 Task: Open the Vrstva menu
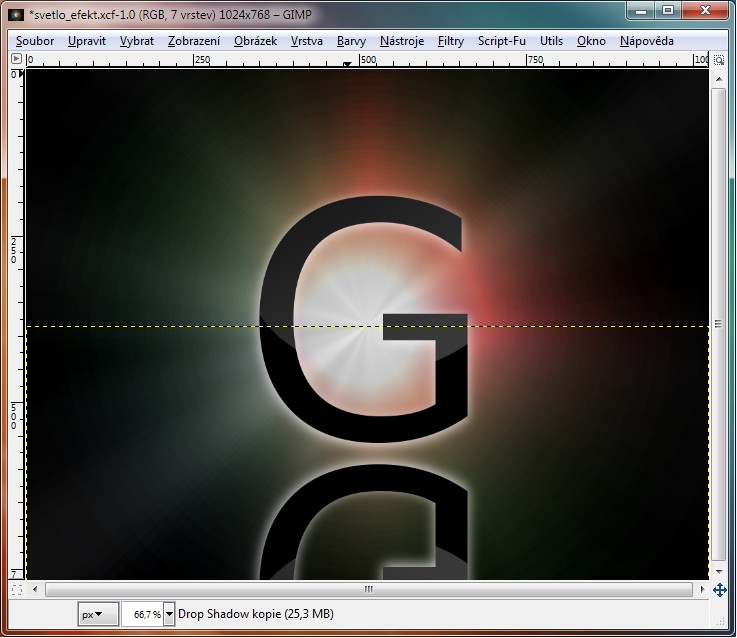[x=306, y=41]
